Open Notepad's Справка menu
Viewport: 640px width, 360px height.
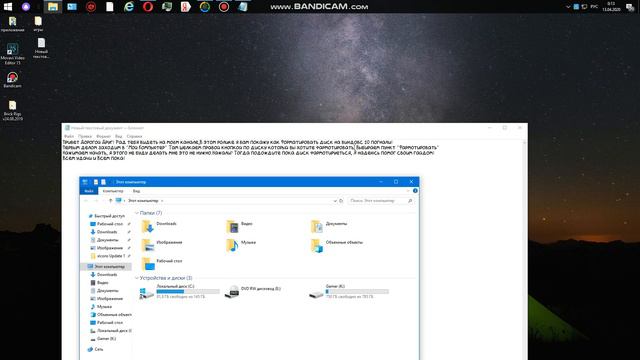pos(134,136)
